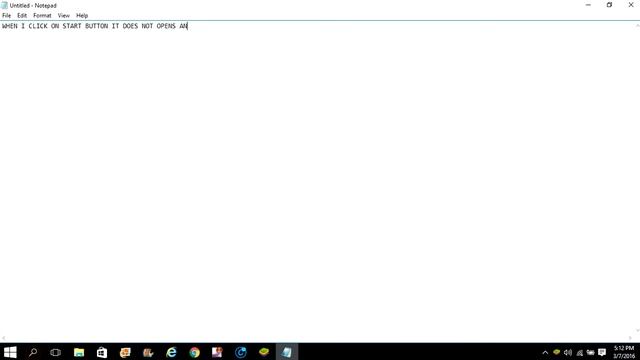Open the Windows Store taskbar icon
The image size is (640, 360).
click(102, 352)
